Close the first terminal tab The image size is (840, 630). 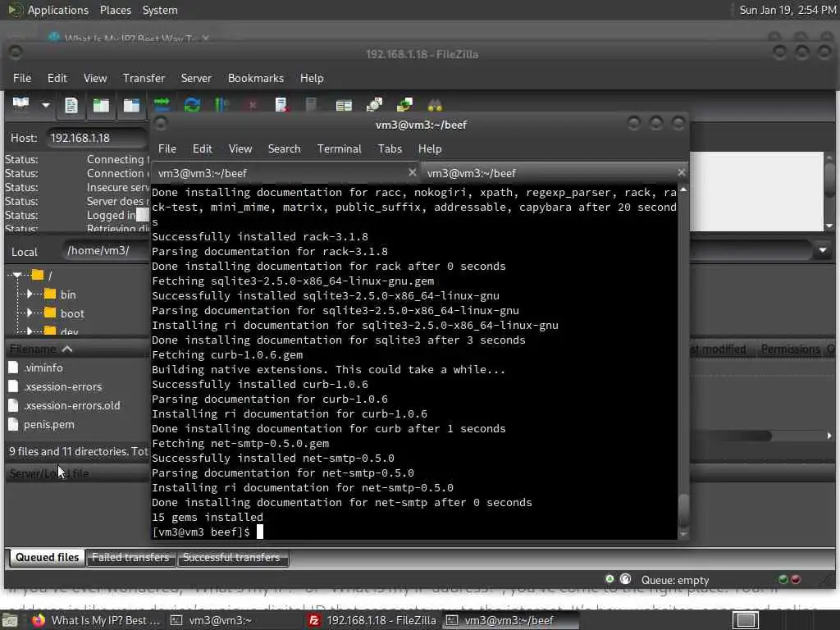click(x=412, y=172)
